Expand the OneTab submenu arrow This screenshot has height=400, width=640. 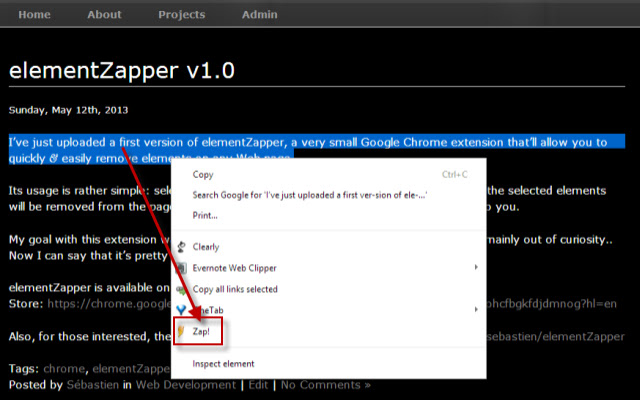[476, 309]
